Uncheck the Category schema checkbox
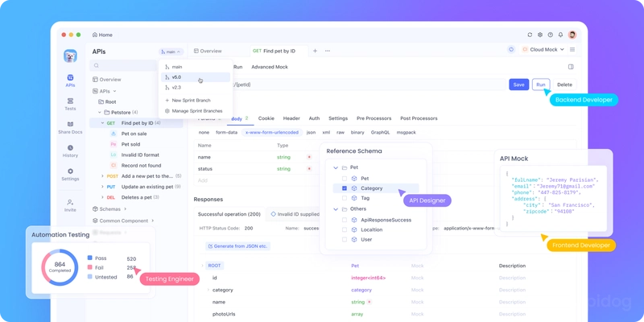 coord(345,188)
